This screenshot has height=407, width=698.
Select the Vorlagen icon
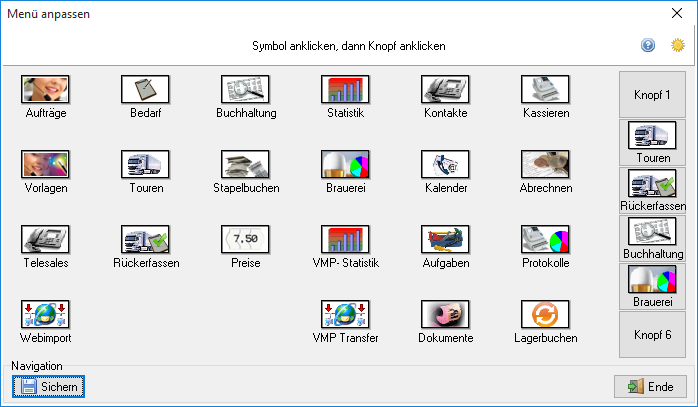pyautogui.click(x=45, y=164)
